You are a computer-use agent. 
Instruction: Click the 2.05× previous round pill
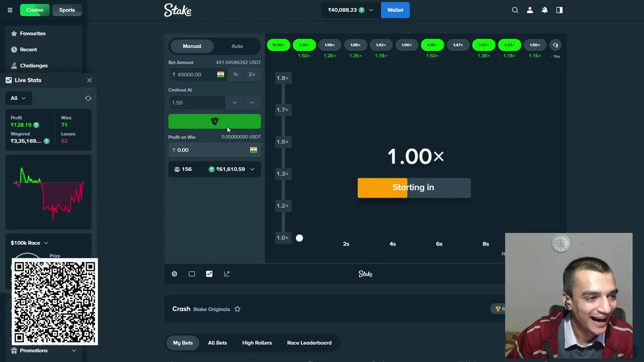[304, 45]
